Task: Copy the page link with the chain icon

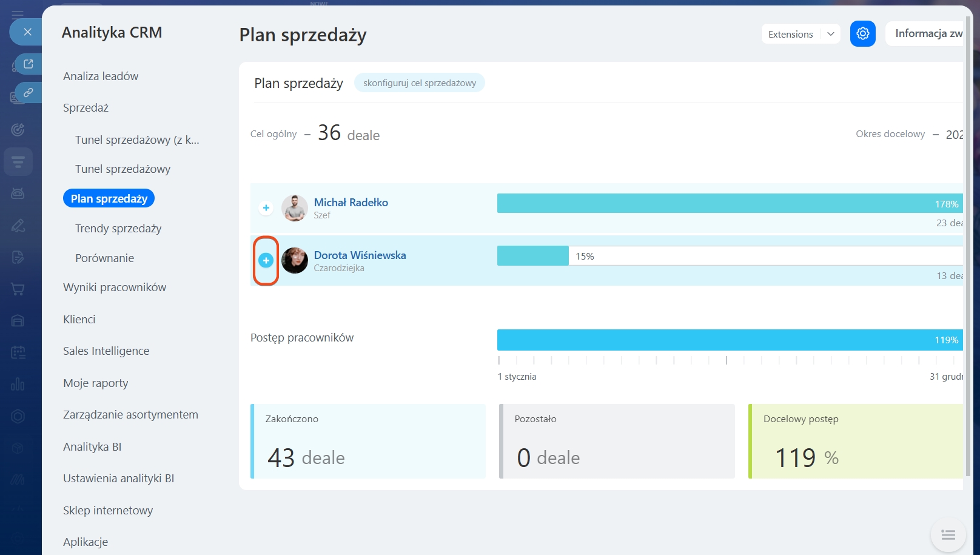Action: pyautogui.click(x=29, y=93)
